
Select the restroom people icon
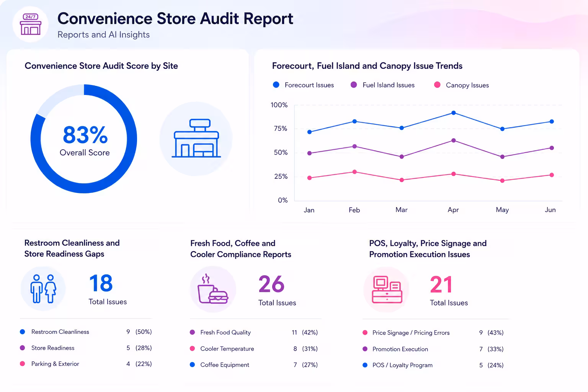click(43, 289)
